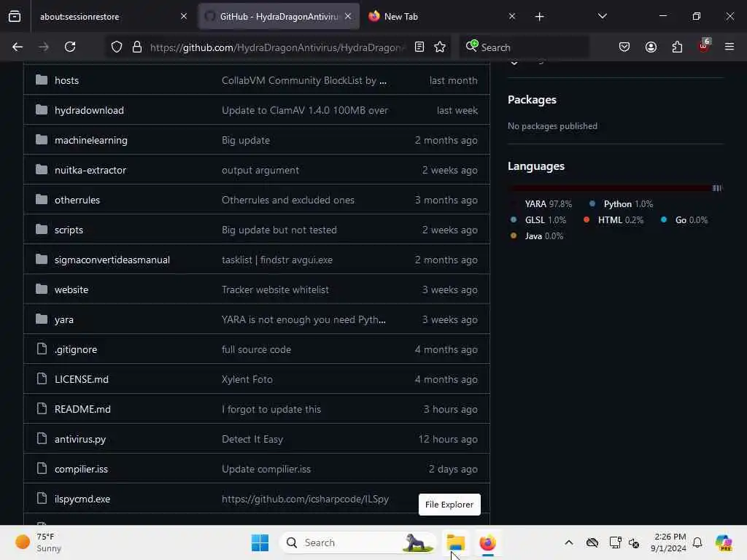Select HTML 0.2% language link
The height and width of the screenshot is (560, 747).
tap(614, 220)
